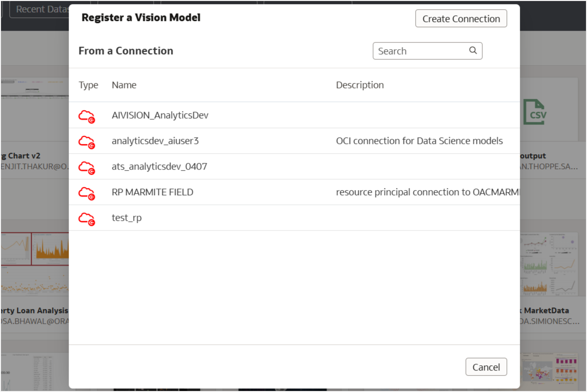
Task: Click the cloud icon beside RP MARMITE FIELD
Action: 88,192
